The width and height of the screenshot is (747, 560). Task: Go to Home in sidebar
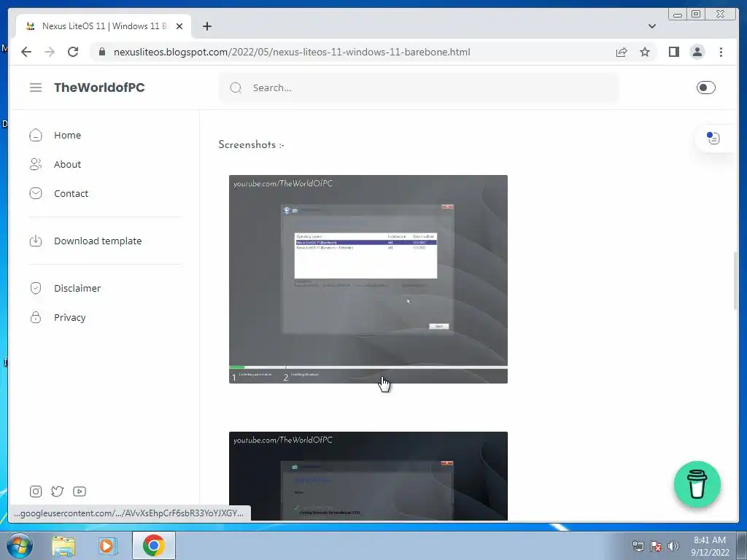[x=67, y=135]
